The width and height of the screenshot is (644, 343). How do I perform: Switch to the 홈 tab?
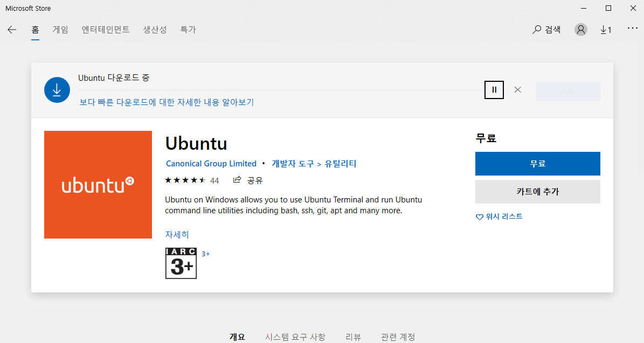[x=36, y=30]
